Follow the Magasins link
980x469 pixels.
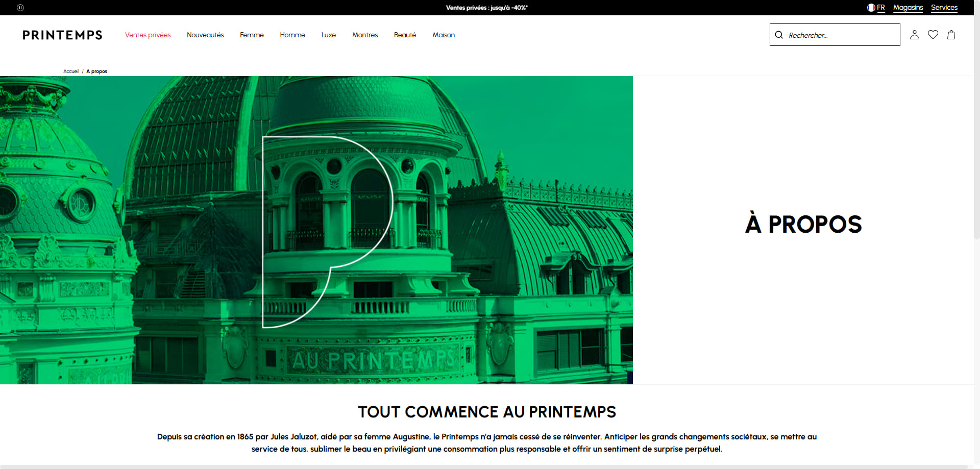click(908, 8)
